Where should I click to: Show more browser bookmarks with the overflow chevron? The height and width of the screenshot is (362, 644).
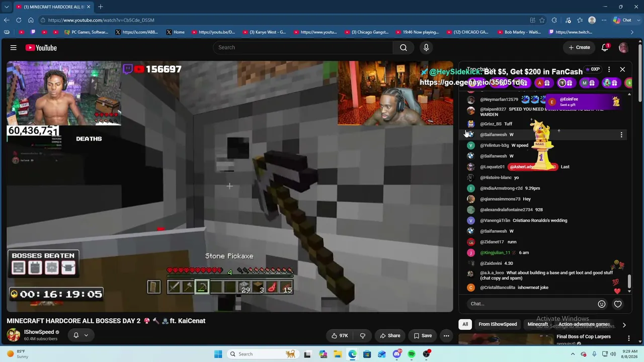(632, 32)
